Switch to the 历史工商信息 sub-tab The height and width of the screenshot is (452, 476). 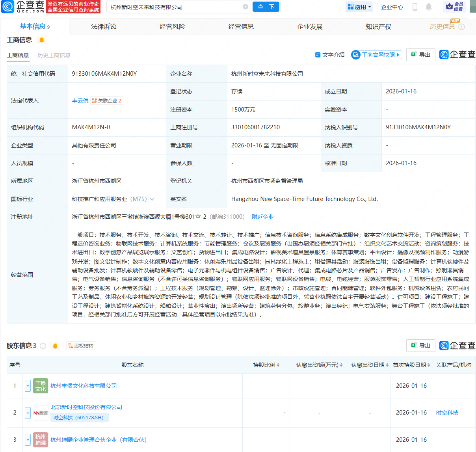pos(54,55)
